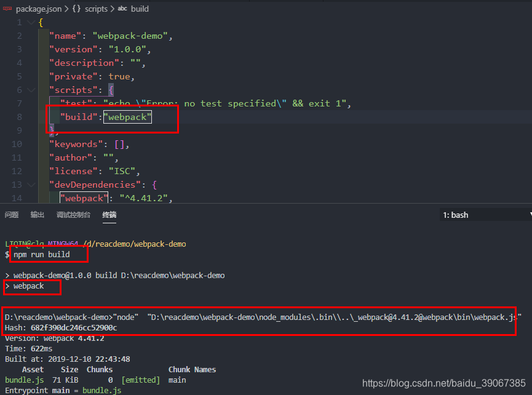Click the npm file icon in breadcrumb

tap(7, 9)
